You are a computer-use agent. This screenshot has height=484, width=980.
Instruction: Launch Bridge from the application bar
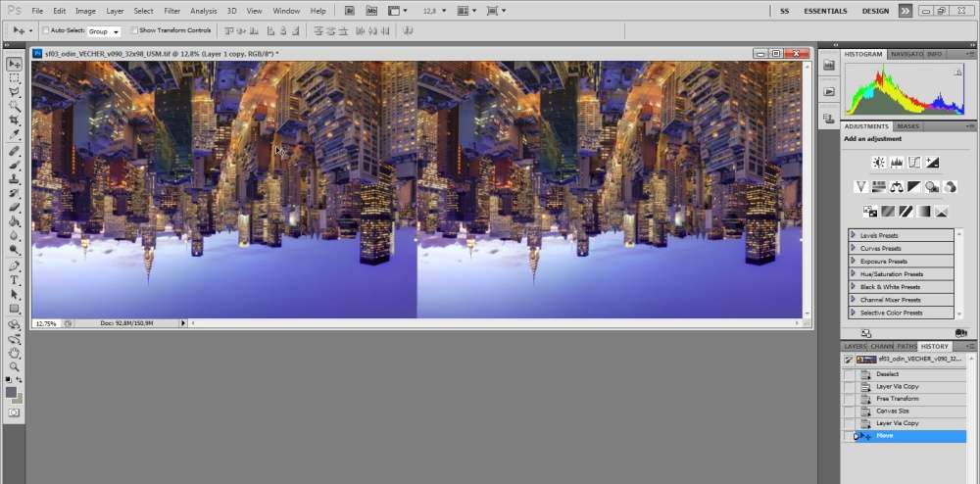[x=350, y=11]
